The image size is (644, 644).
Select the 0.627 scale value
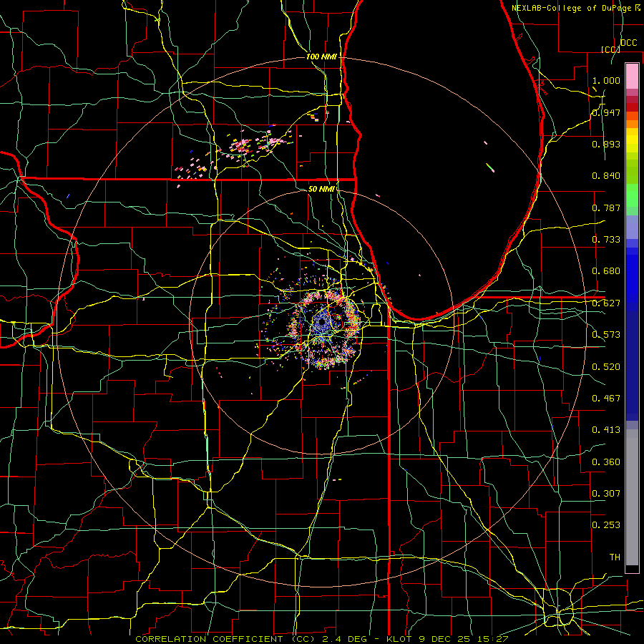pyautogui.click(x=606, y=303)
